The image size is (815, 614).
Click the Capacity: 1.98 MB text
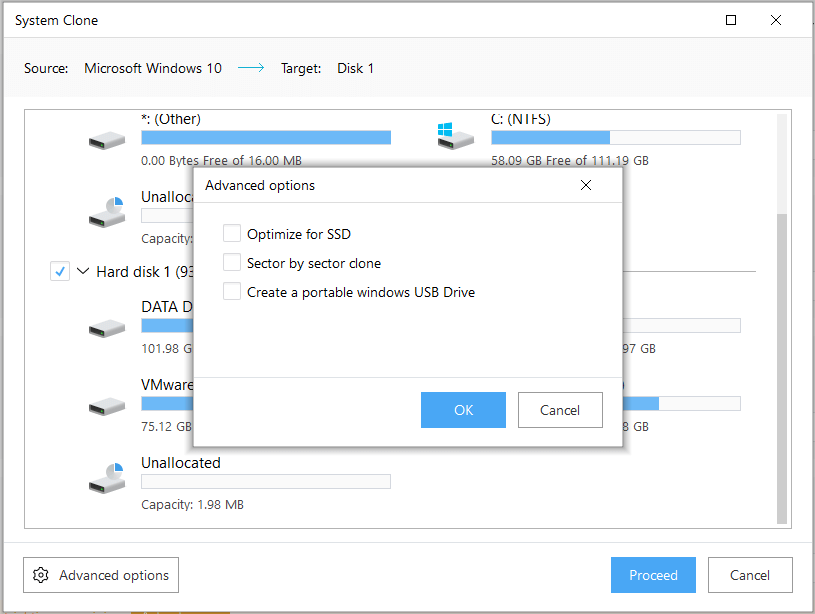[x=192, y=504]
